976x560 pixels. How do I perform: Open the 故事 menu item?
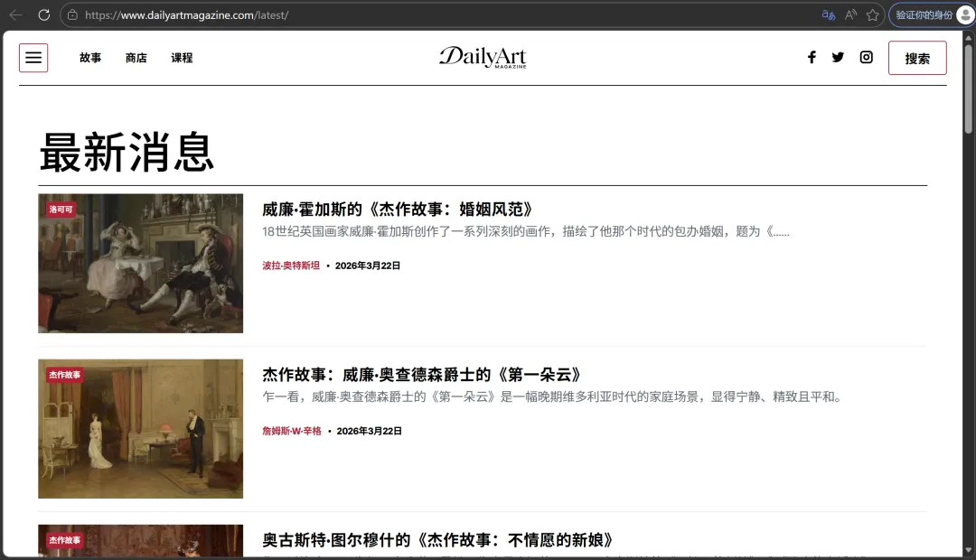click(90, 58)
